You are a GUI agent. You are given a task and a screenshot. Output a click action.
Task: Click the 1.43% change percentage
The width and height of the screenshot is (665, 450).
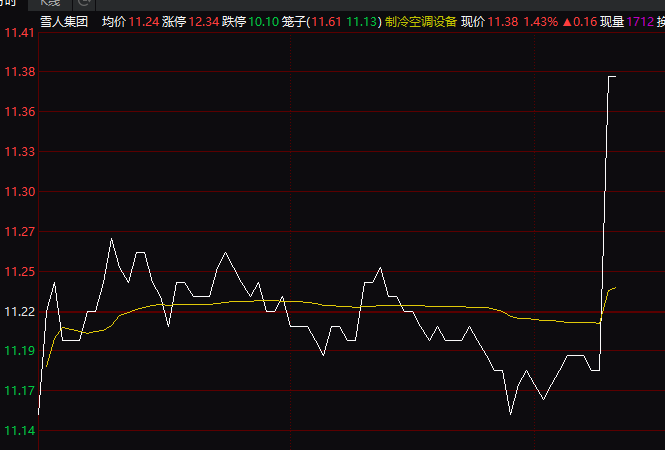541,22
